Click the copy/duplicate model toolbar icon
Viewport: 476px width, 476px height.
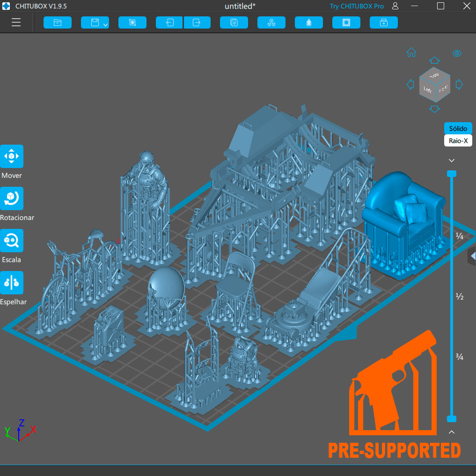point(234,22)
